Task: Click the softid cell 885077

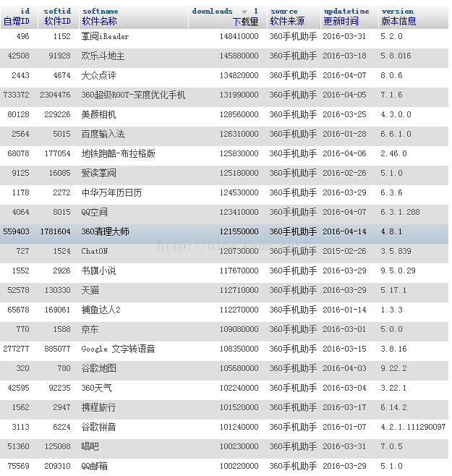Action: [x=57, y=349]
